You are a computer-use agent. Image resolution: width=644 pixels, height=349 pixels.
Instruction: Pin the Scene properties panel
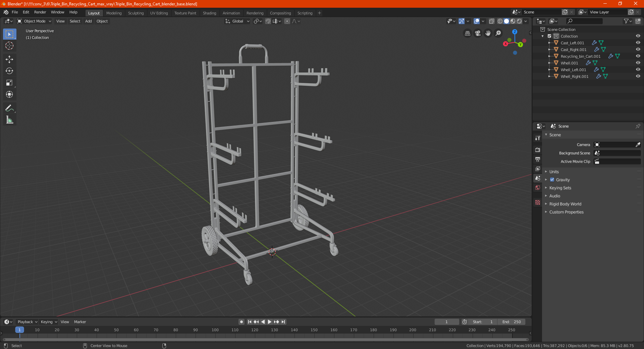point(638,126)
